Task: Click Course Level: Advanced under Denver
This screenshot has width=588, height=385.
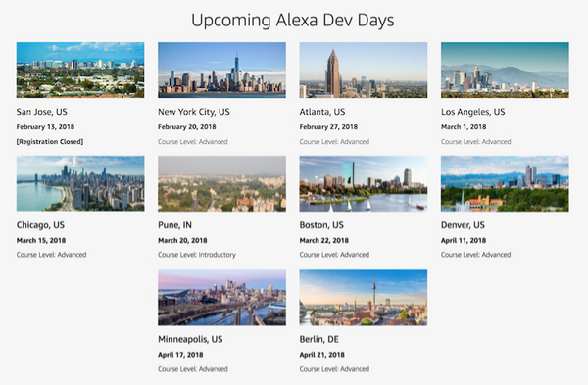Action: 476,255
